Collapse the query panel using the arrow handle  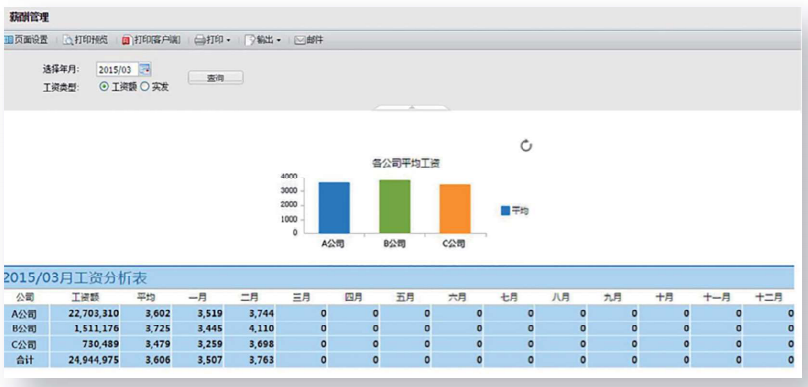pos(412,108)
